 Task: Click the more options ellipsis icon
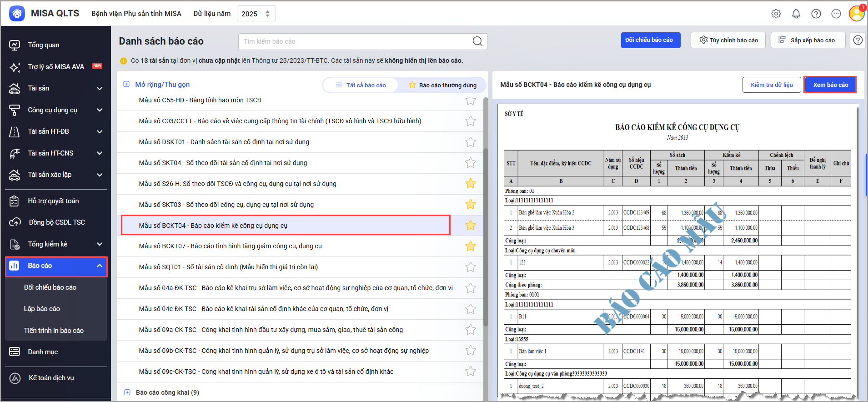point(836,14)
